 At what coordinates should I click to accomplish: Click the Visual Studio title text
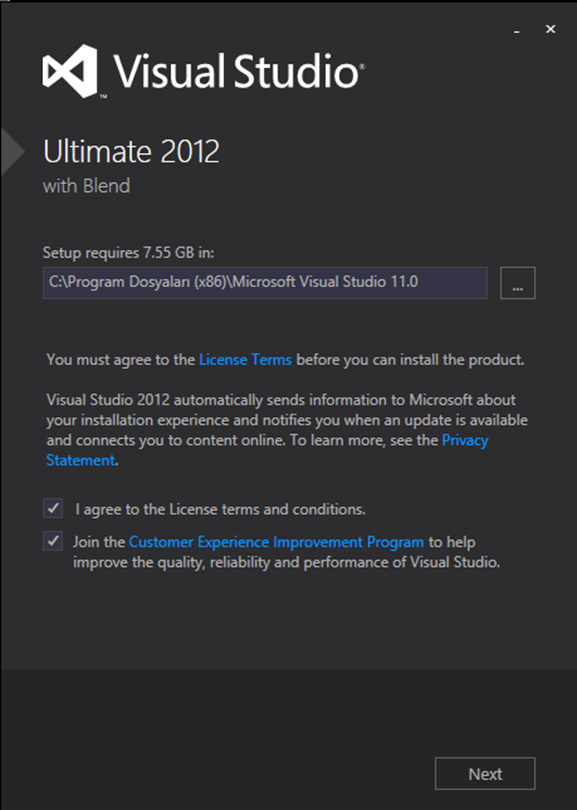point(239,71)
